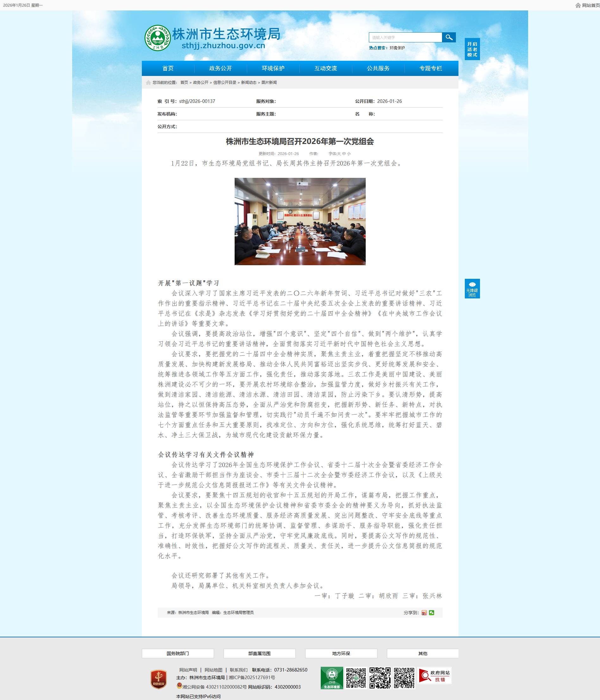Click the 网站首页 home icon

tap(578, 5)
